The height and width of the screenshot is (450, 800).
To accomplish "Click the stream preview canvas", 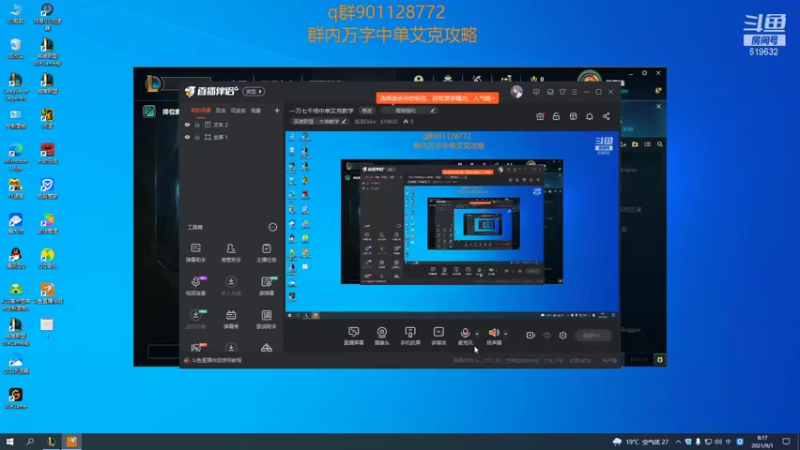I will (x=452, y=225).
